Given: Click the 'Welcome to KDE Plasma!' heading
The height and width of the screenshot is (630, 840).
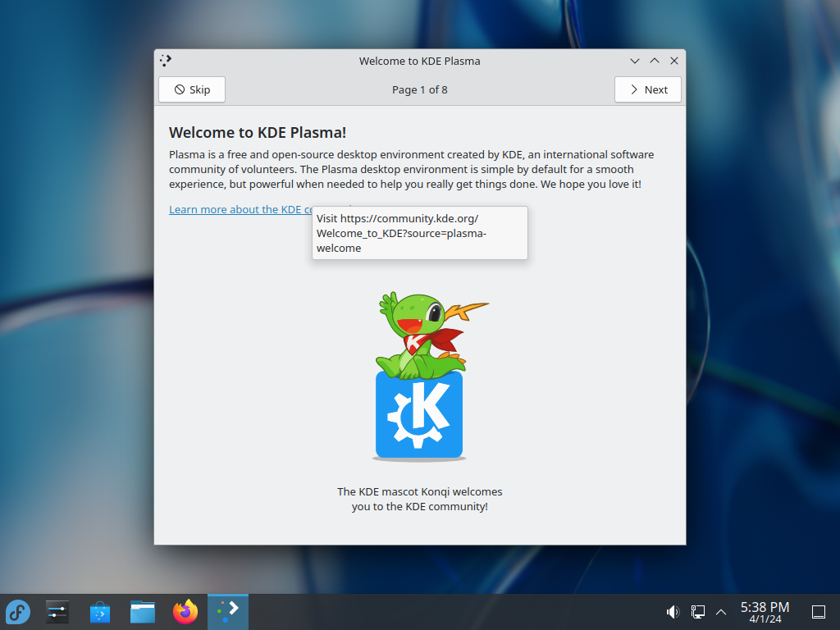Looking at the screenshot, I should [x=258, y=132].
